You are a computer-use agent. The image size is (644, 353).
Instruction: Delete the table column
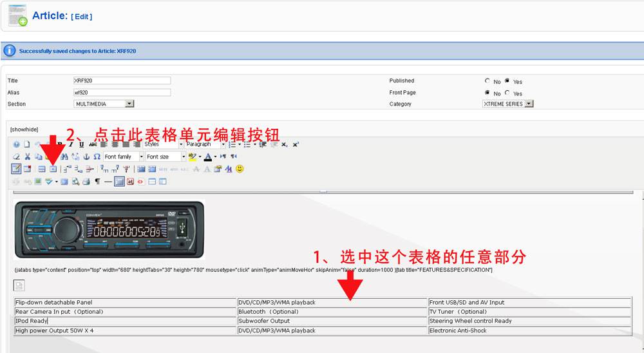tap(126, 169)
